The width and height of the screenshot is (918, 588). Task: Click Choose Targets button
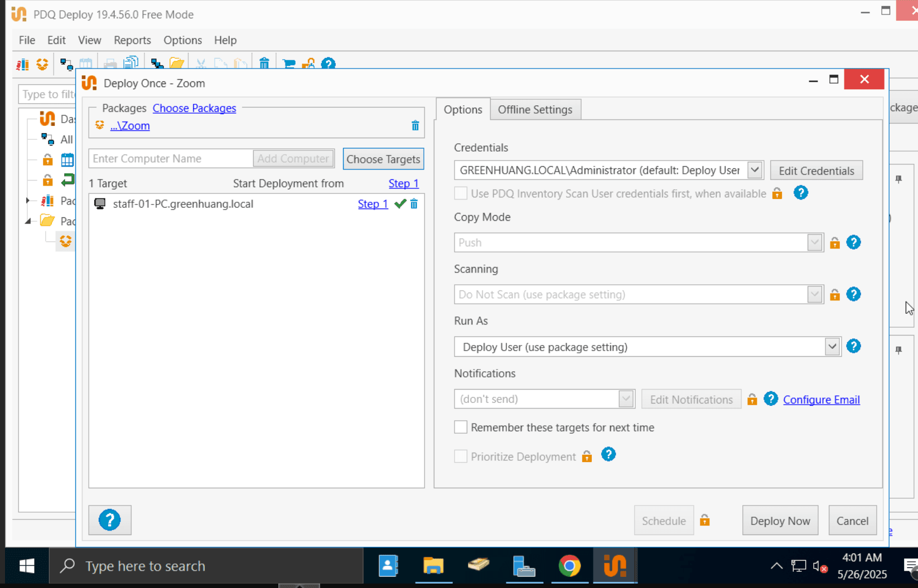click(x=383, y=159)
